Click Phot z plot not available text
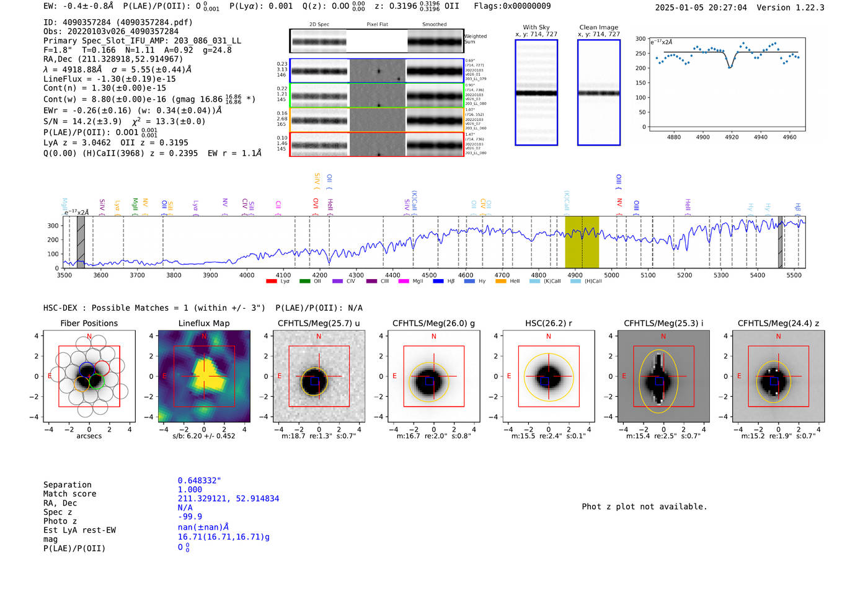868x591 pixels. pos(644,507)
